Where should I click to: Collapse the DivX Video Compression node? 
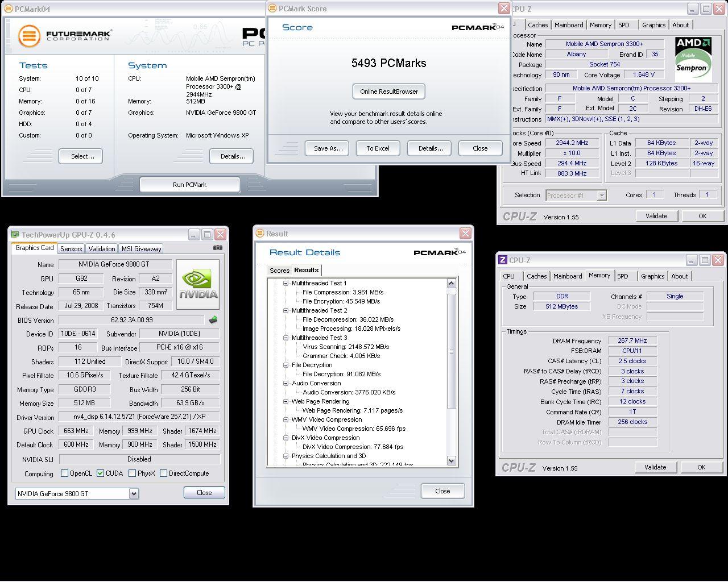click(x=286, y=438)
